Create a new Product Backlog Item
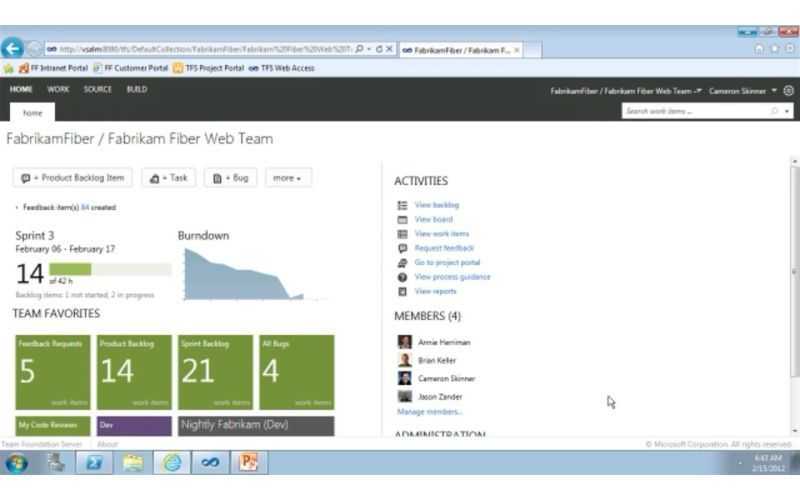Viewport: 800px width, 500px height. tap(72, 178)
